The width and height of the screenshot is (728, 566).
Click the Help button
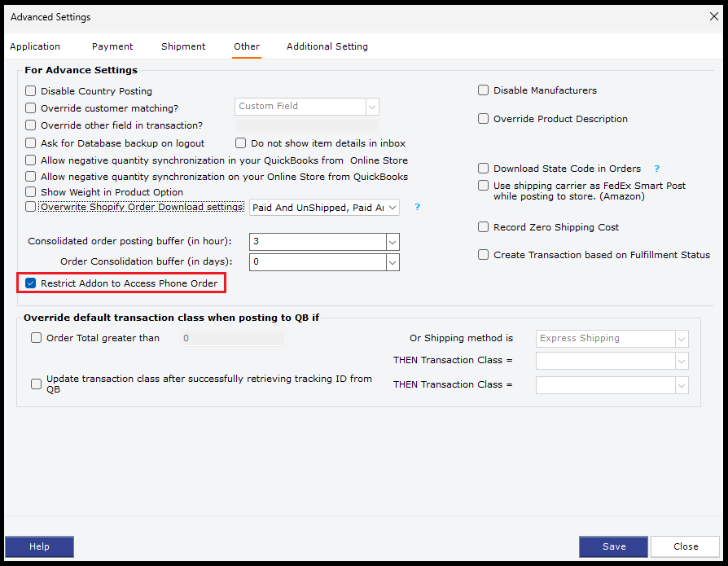tap(39, 546)
